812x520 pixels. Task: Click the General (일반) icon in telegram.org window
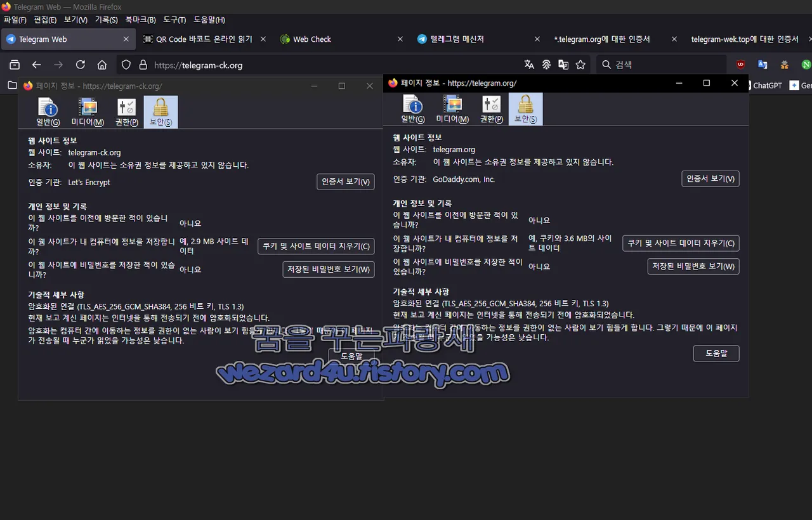413,108
